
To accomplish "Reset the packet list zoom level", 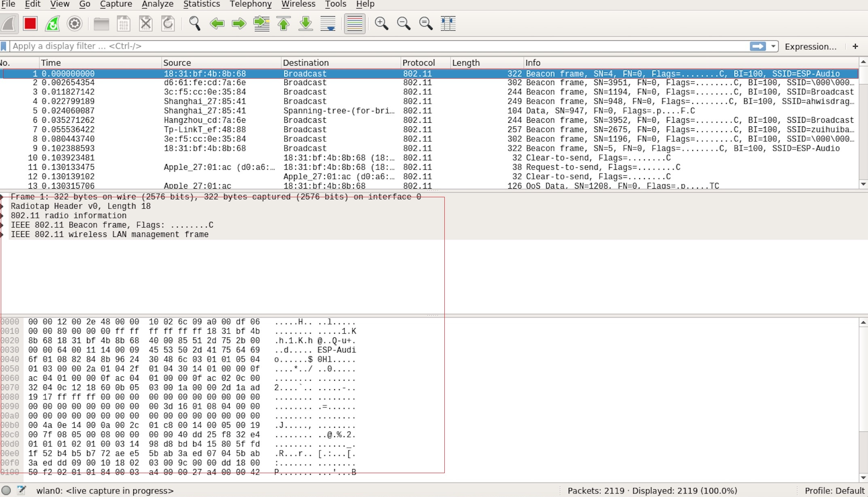I will point(425,23).
